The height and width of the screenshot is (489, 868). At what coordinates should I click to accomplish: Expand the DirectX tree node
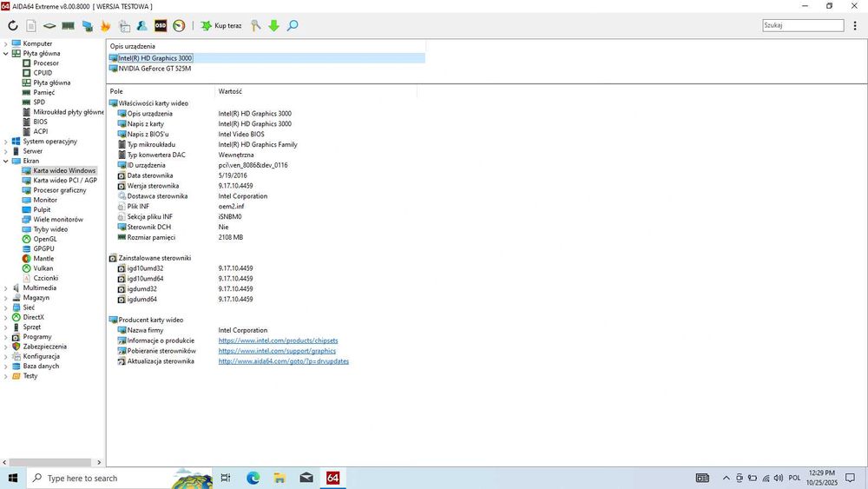pyautogui.click(x=5, y=317)
